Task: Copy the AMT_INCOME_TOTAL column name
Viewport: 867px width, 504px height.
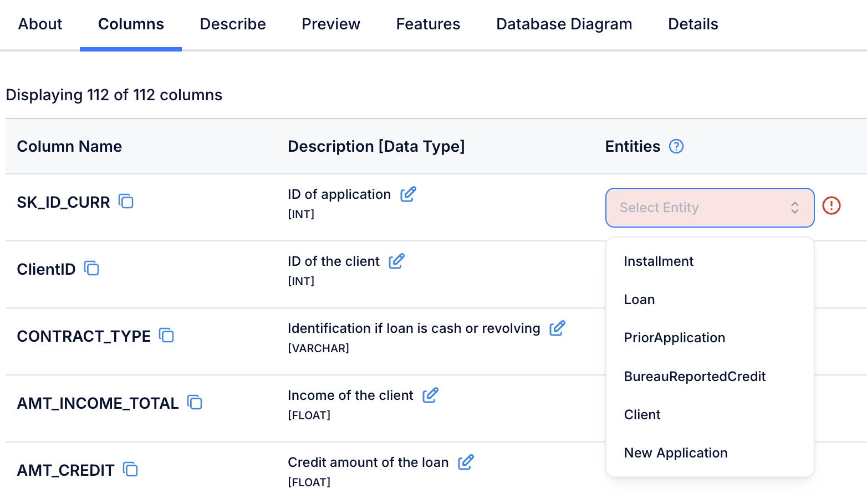Action: pos(195,403)
